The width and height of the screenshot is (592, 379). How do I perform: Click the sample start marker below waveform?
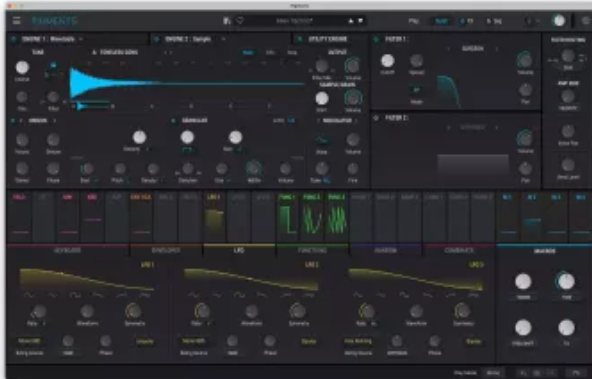[x=80, y=107]
